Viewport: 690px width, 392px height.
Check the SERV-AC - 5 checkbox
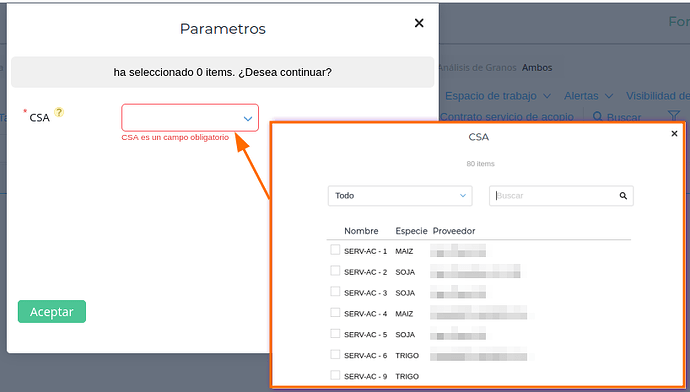click(335, 333)
